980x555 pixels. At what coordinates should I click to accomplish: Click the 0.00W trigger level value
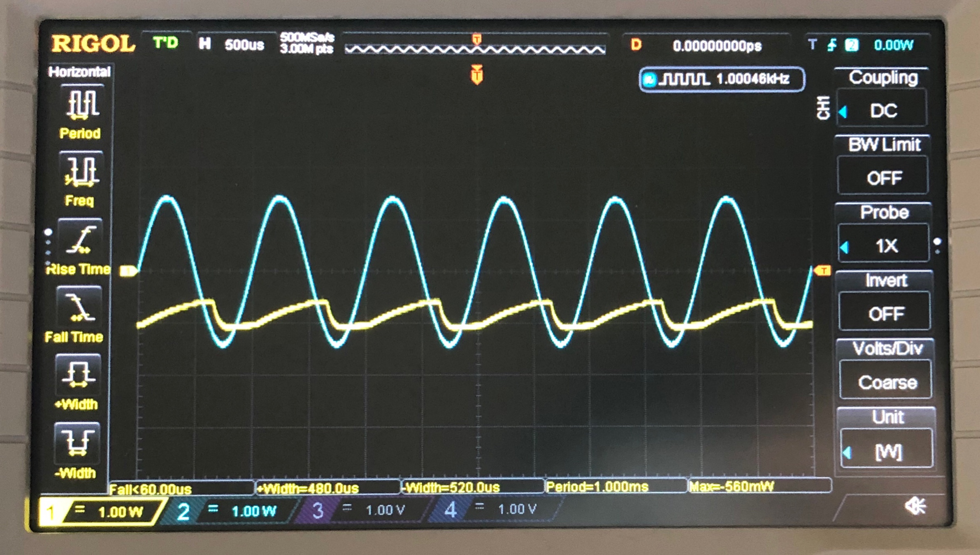tap(893, 44)
